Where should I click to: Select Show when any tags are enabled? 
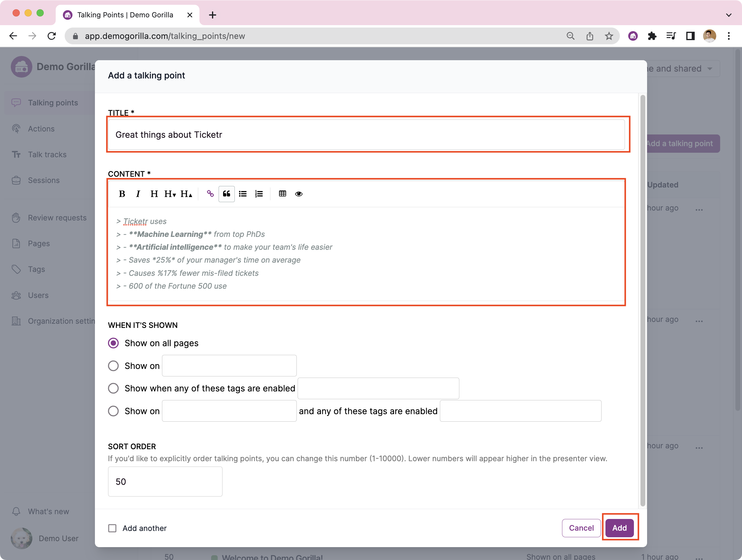coord(113,388)
